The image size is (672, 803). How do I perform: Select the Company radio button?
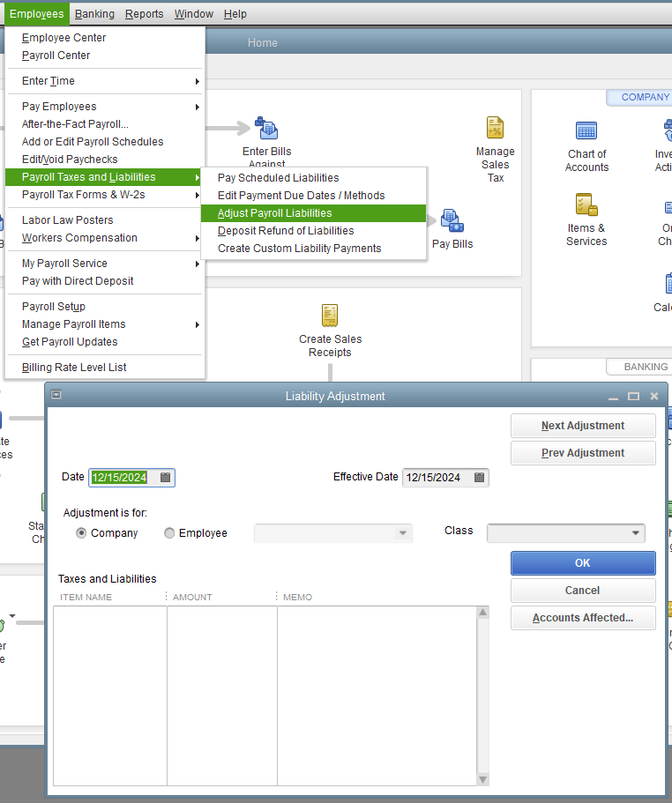[x=81, y=533]
